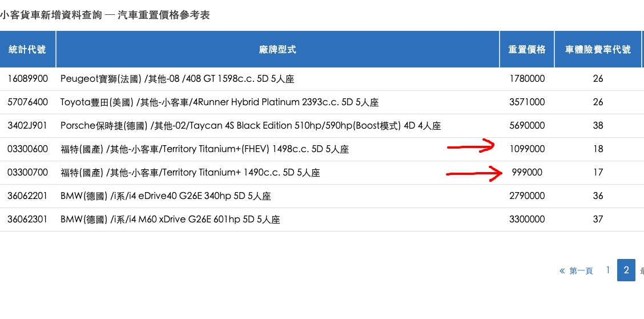Click the 統計代號 column header
Image resolution: width=644 pixels, height=319 pixels.
click(x=27, y=49)
